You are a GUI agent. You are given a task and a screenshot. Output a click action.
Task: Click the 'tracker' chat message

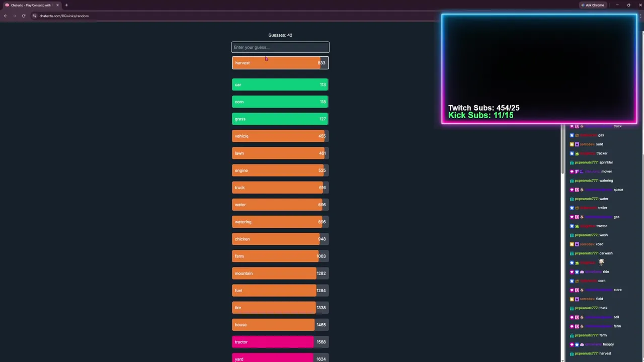tap(601, 153)
